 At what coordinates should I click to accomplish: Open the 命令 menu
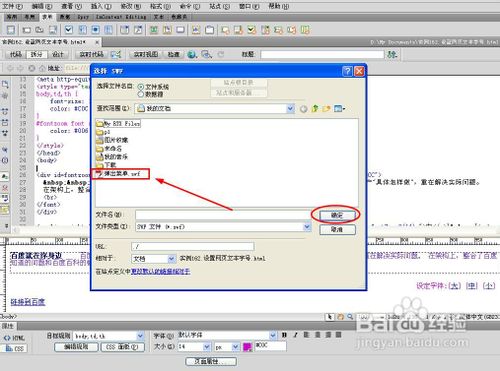click(190, 6)
